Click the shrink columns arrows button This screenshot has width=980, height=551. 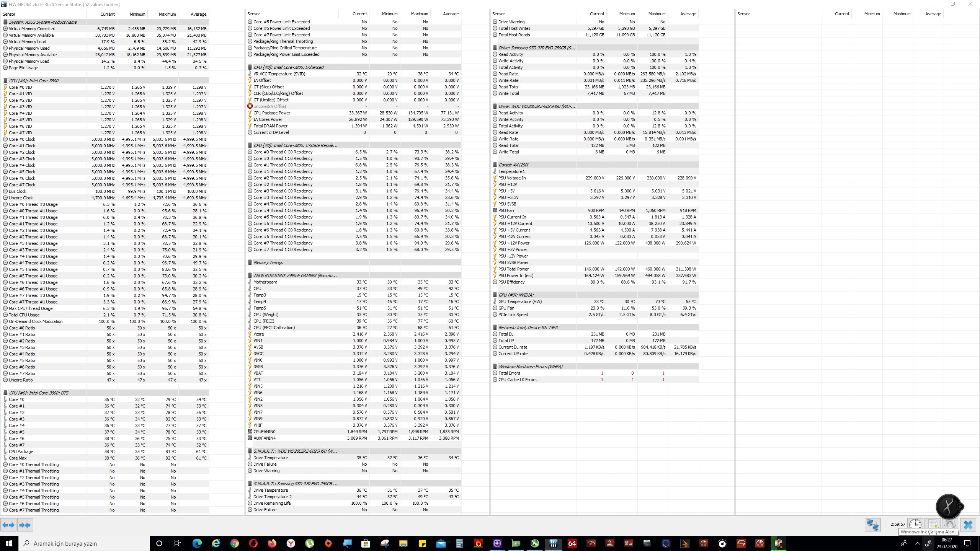[25, 525]
